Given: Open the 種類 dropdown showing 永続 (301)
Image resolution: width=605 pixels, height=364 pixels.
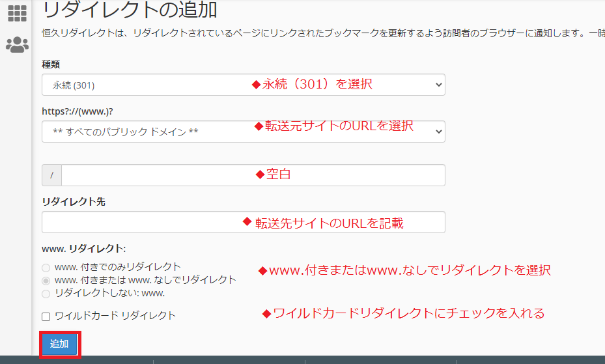Looking at the screenshot, I should click(243, 85).
